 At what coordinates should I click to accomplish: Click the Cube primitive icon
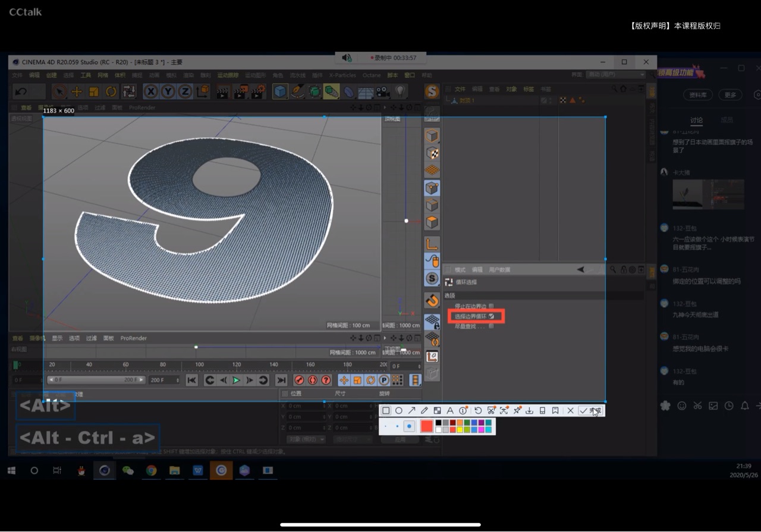[x=280, y=92]
